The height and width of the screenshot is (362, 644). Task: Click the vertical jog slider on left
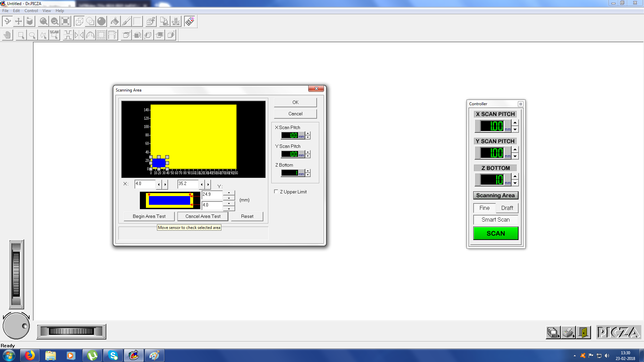tap(16, 274)
